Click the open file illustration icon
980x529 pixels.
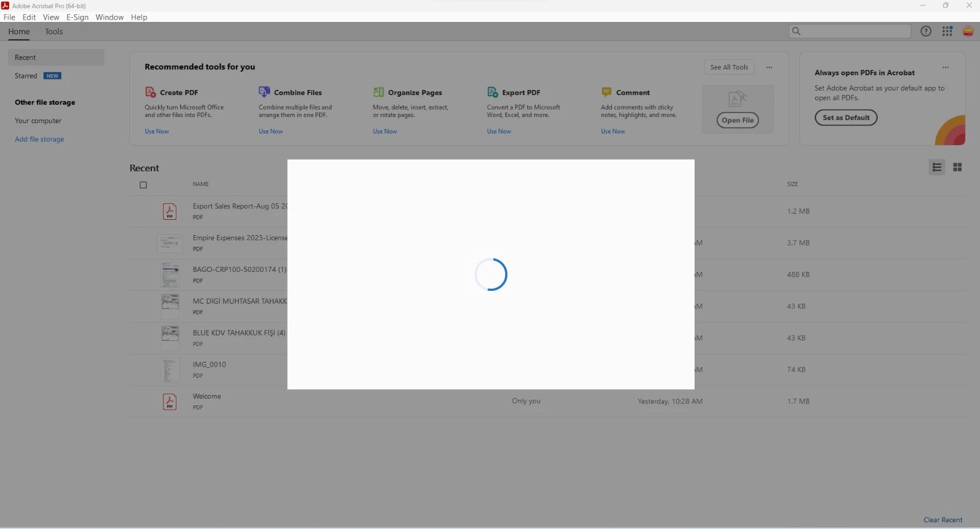tap(738, 99)
